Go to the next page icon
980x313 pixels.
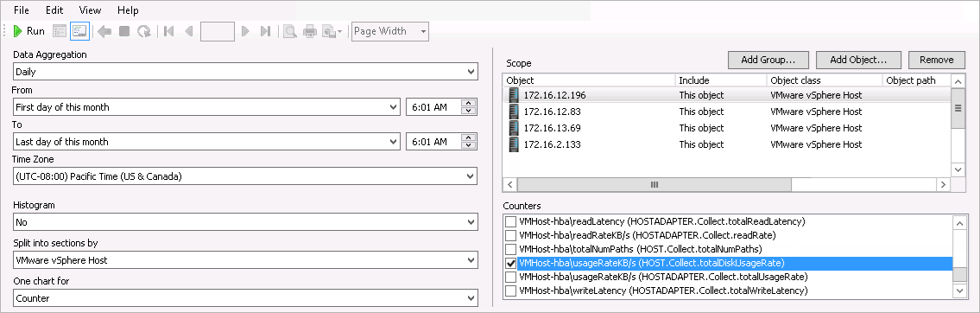pyautogui.click(x=245, y=30)
